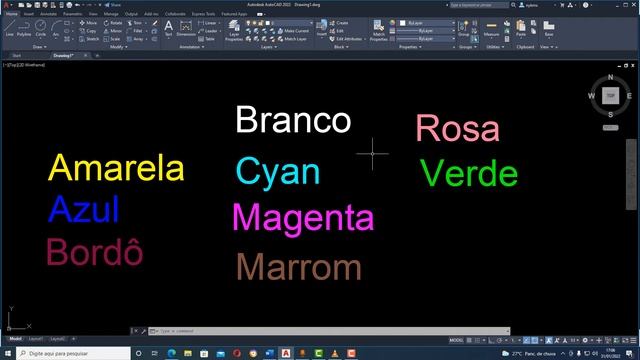Viewport: 640px width, 360px height.
Task: Close the Drawing1 file tab
Action: (85, 56)
